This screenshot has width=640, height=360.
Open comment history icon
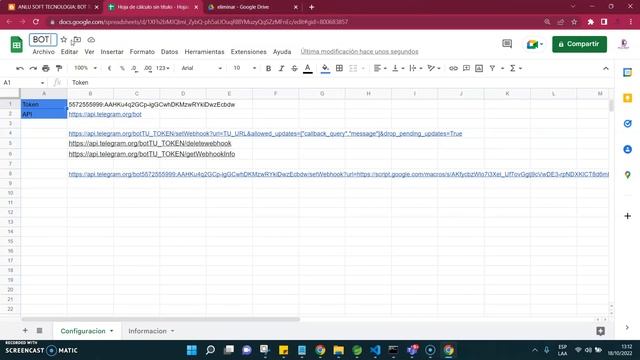coord(507,44)
